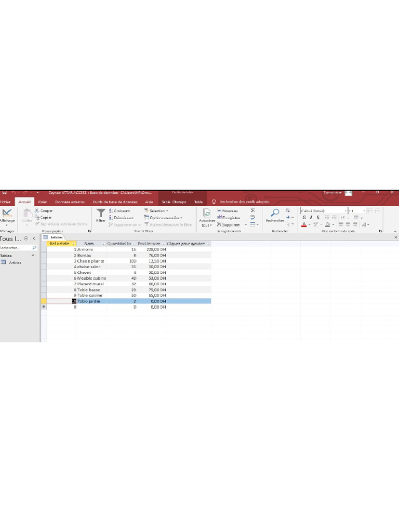Click the Totals sigma icon
The image size is (399, 532).
click(x=252, y=211)
